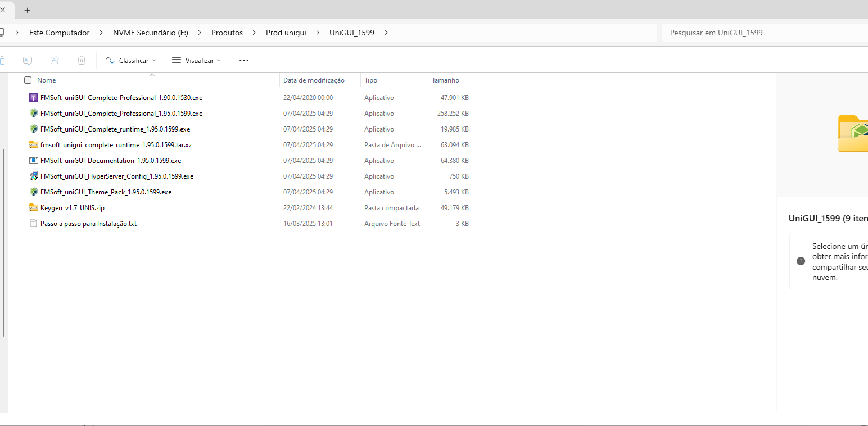Navigate to NVME Secundário (E:) breadcrumb

(151, 33)
